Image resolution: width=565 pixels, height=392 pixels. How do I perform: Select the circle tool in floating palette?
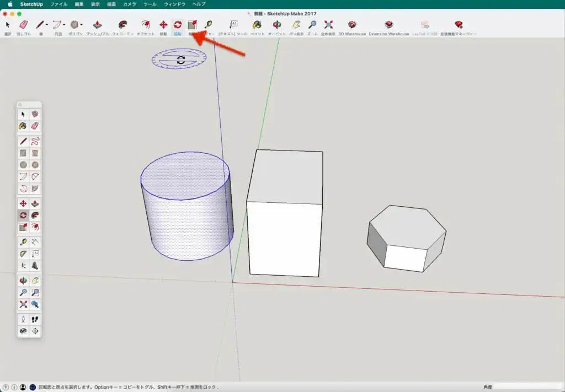pyautogui.click(x=23, y=165)
